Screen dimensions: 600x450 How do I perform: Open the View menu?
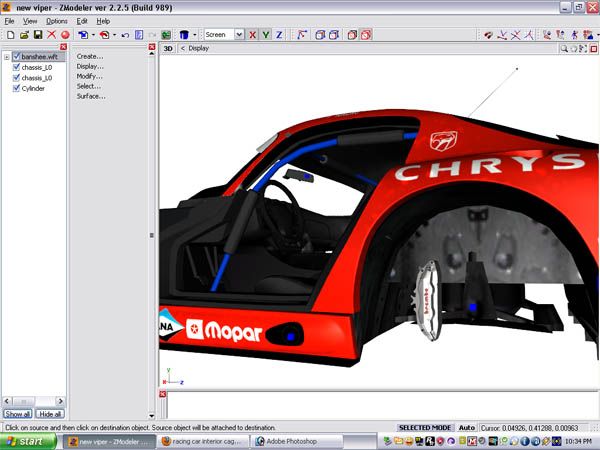[30, 20]
